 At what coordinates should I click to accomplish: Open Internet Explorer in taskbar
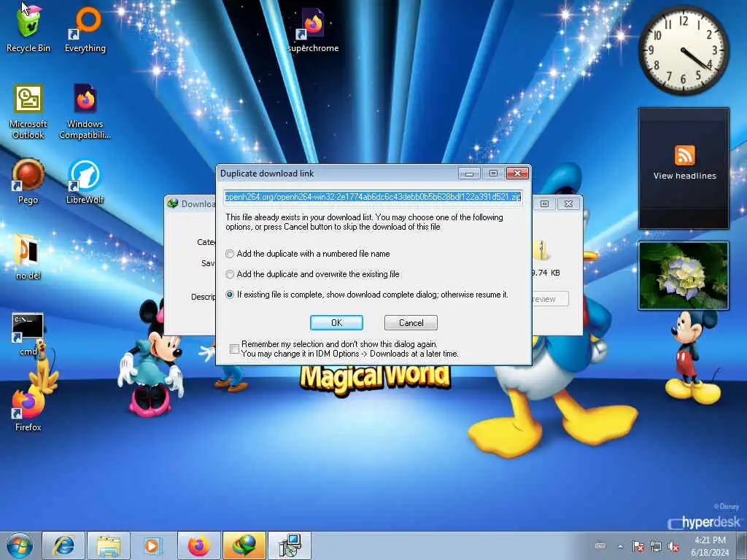point(63,545)
